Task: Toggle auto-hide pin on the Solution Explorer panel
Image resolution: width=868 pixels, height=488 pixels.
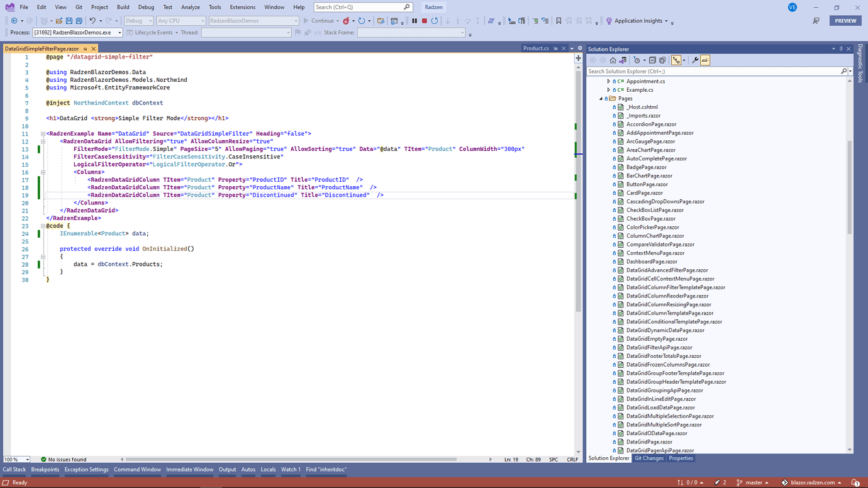Action: tap(841, 49)
